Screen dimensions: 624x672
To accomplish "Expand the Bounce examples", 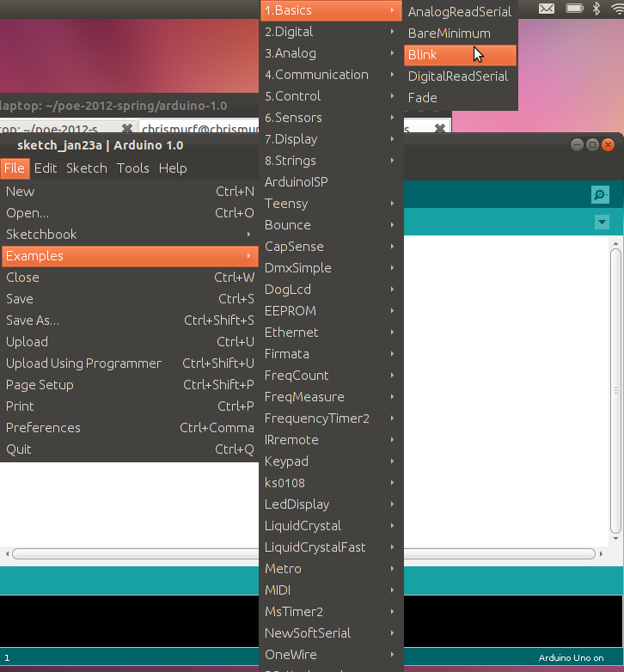I will [331, 225].
